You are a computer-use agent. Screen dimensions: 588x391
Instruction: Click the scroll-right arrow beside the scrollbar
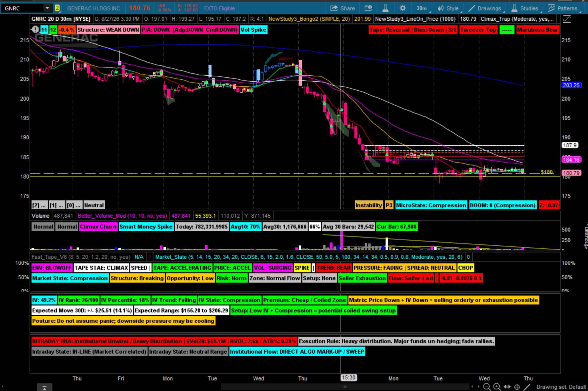479,387
